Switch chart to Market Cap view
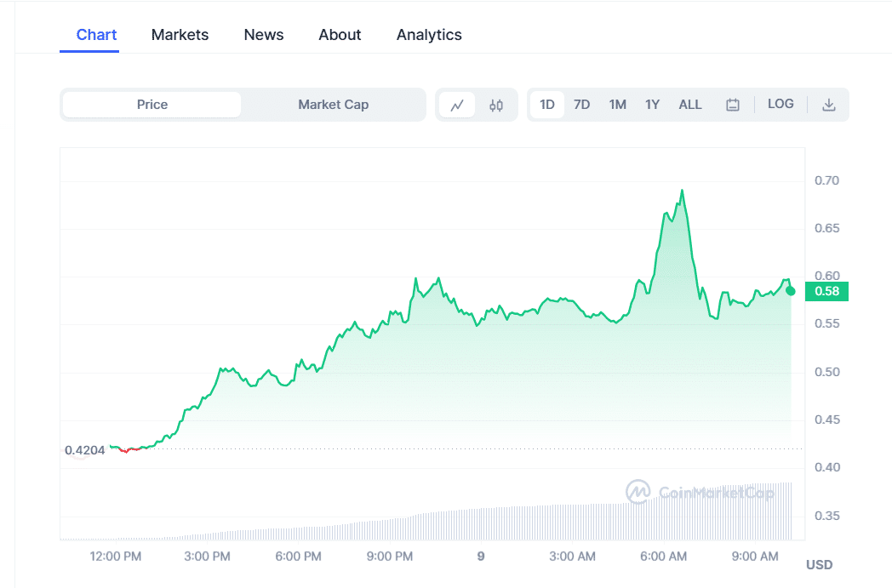Screen dimensions: 892x588 (x=333, y=105)
